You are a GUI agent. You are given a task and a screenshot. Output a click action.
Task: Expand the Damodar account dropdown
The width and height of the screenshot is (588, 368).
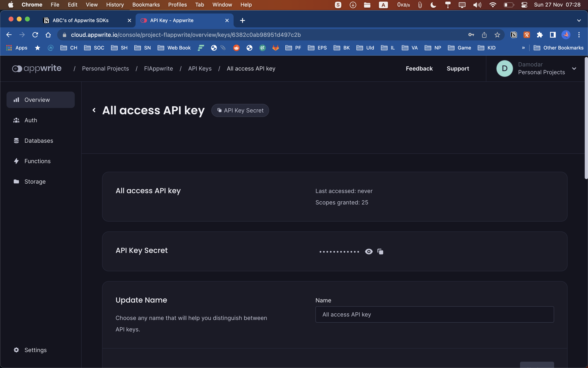(x=574, y=69)
